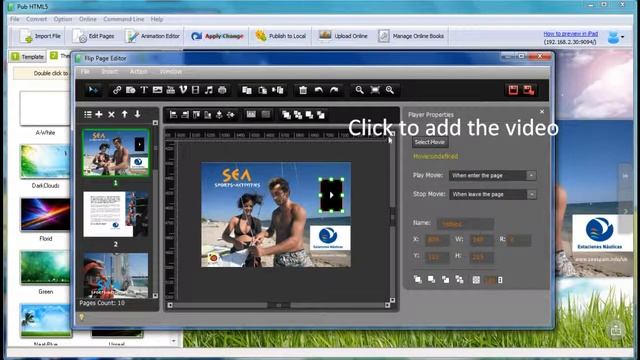Select the video placeholder on the canvas

(331, 195)
